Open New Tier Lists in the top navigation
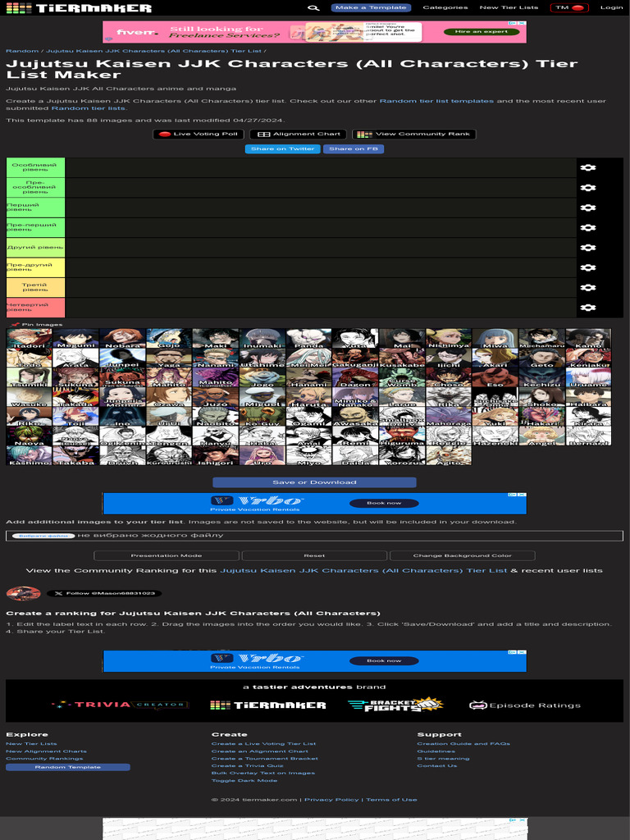Viewport: 630px width, 840px height. [x=509, y=7]
